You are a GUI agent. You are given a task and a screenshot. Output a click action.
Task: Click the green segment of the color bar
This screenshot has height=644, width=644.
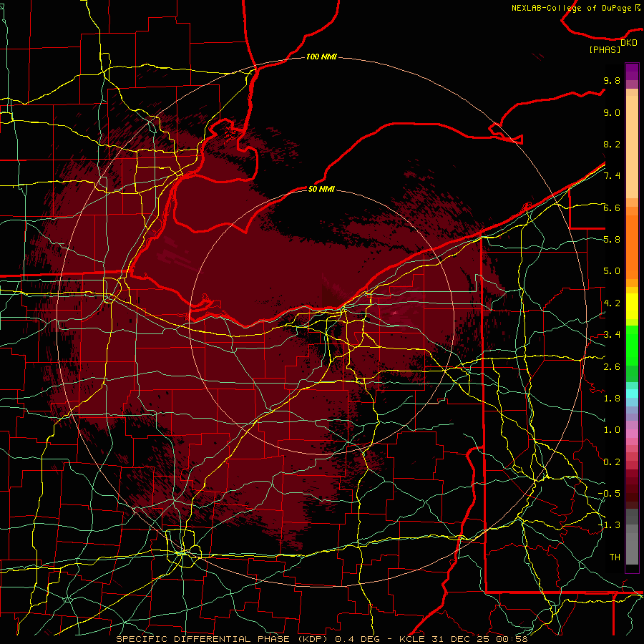point(632,345)
